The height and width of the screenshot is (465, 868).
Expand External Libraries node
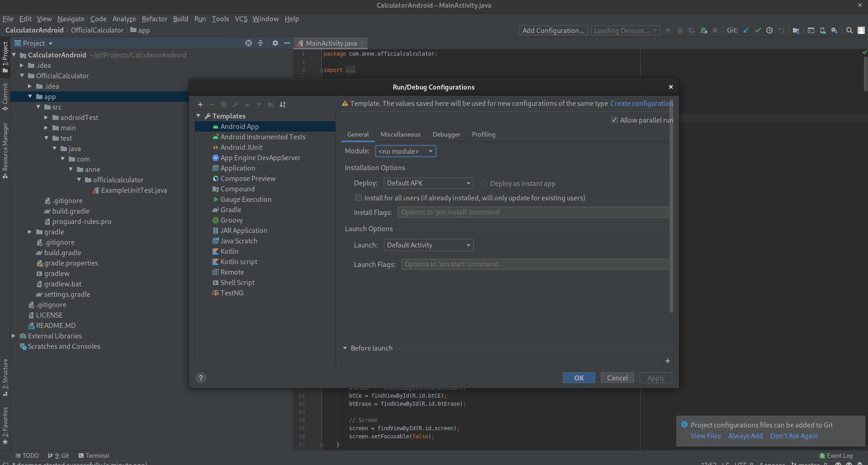[x=14, y=336]
